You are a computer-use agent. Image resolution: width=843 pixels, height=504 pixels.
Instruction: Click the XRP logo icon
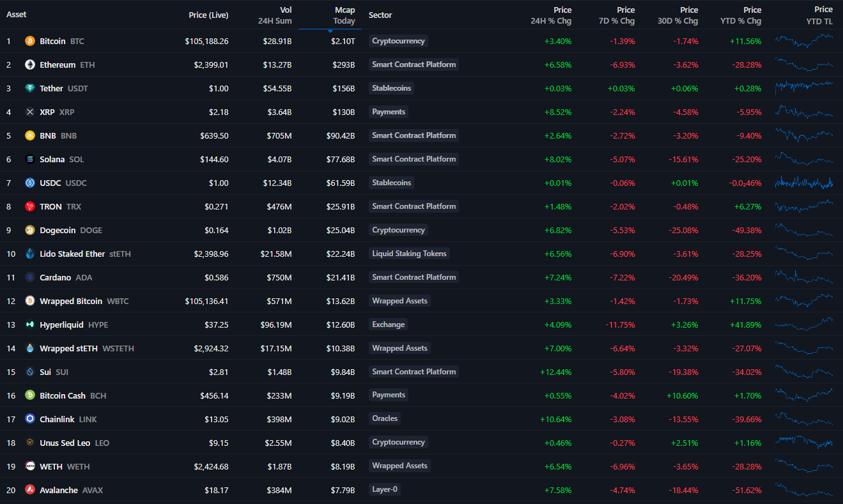pos(30,112)
